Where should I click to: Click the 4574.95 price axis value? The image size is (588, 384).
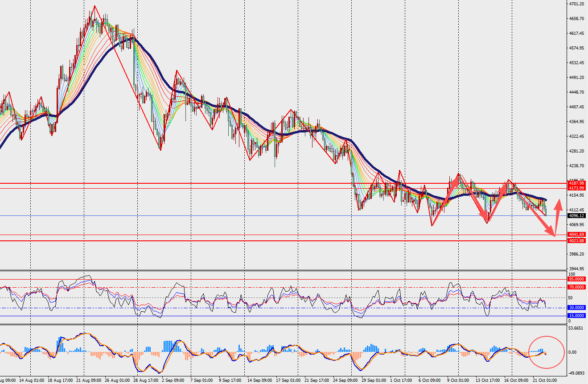click(576, 48)
